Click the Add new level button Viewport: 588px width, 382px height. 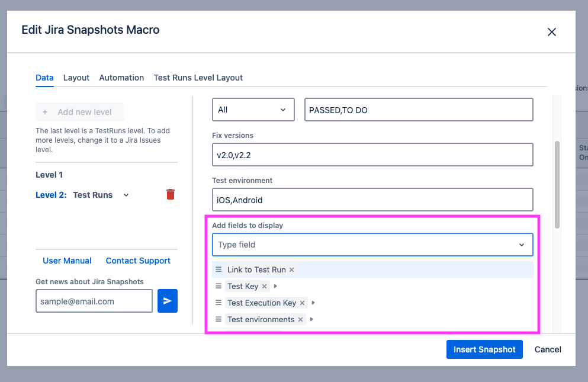80,112
